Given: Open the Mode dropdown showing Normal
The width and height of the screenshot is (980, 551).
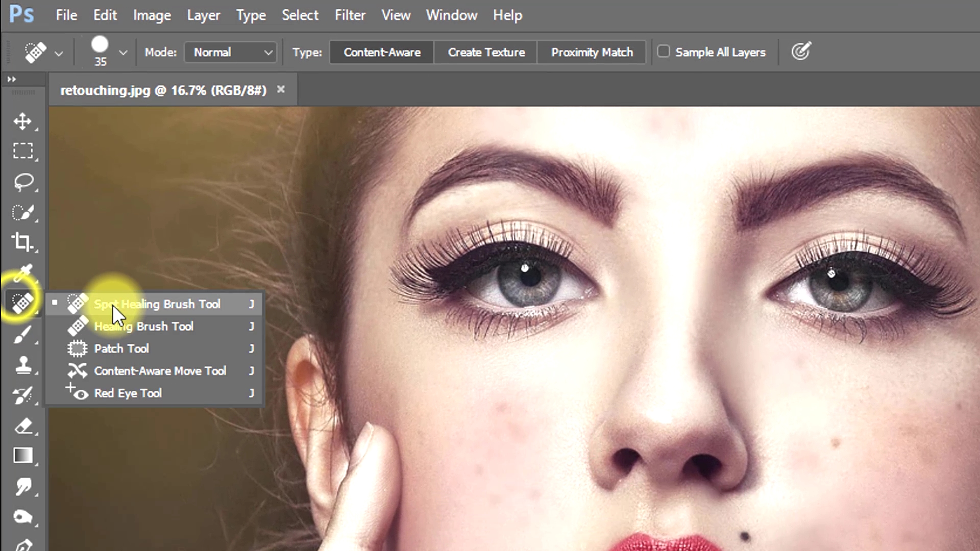Looking at the screenshot, I should pos(230,52).
